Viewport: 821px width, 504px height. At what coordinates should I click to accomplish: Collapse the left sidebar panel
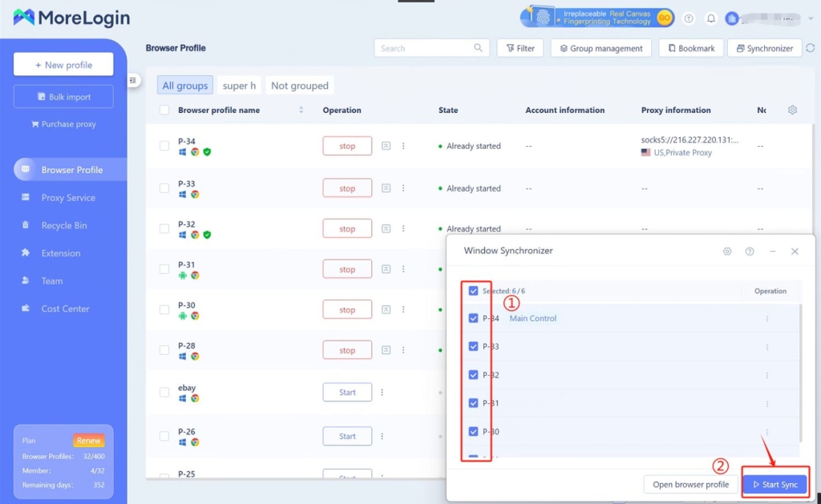click(134, 80)
